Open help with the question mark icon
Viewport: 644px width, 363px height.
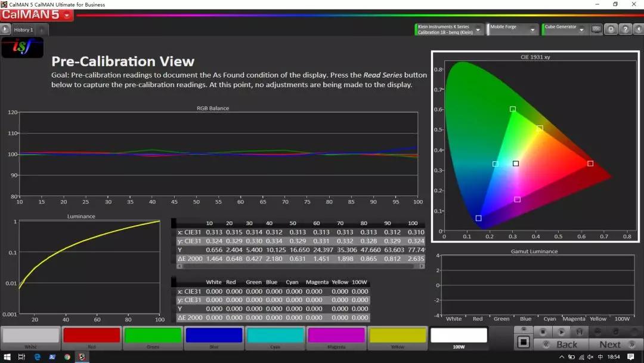point(625,29)
